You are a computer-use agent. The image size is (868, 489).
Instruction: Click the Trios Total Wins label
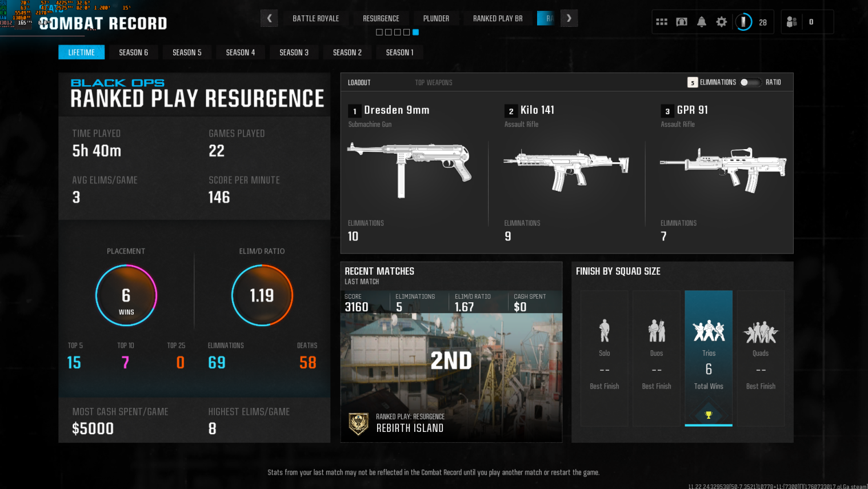pyautogui.click(x=709, y=387)
